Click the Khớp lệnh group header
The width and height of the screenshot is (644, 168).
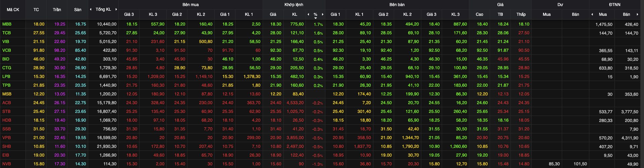tap(294, 5)
